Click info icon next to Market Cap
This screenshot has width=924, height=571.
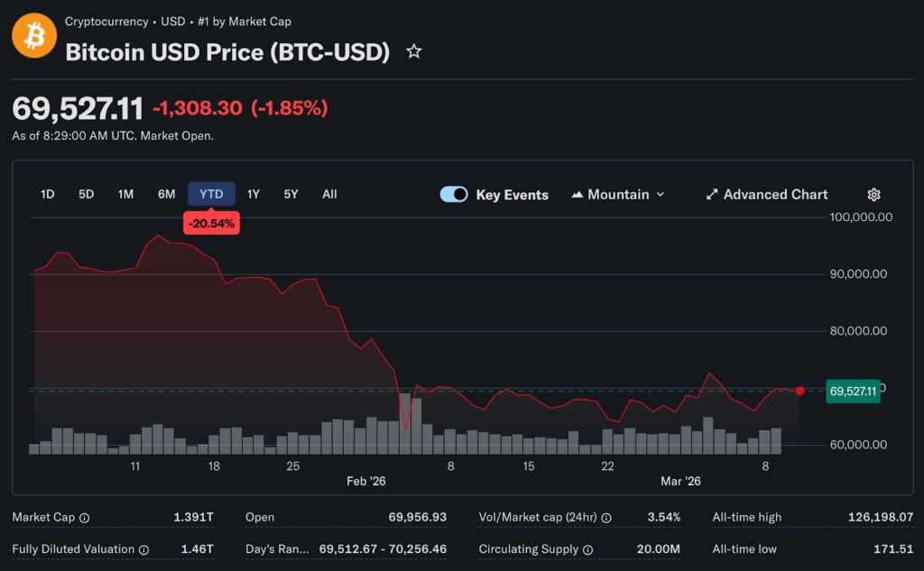click(85, 518)
